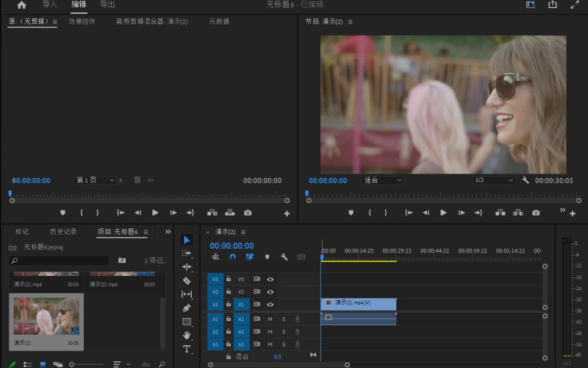Open the 音频剪辑混合器 panel tab
Screen dimensions: 588x368
point(151,21)
